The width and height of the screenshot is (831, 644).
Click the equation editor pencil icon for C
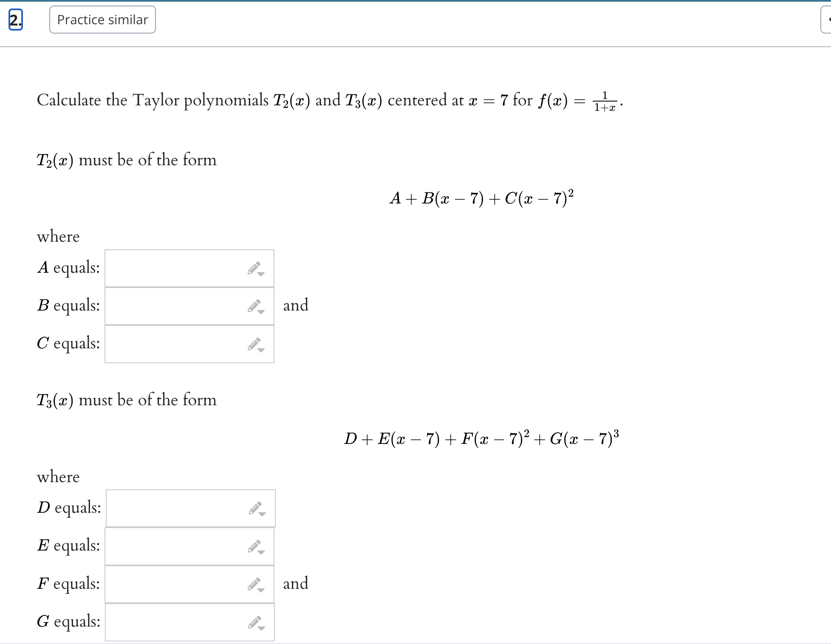click(255, 342)
